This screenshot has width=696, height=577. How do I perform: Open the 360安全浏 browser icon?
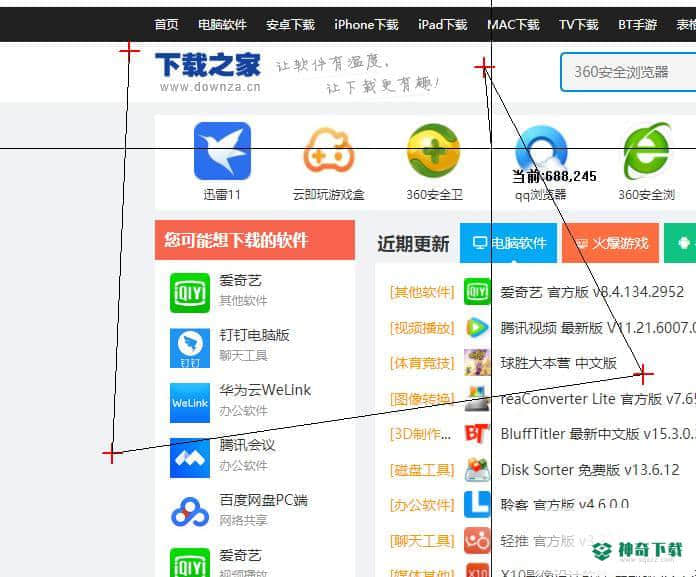pos(647,151)
